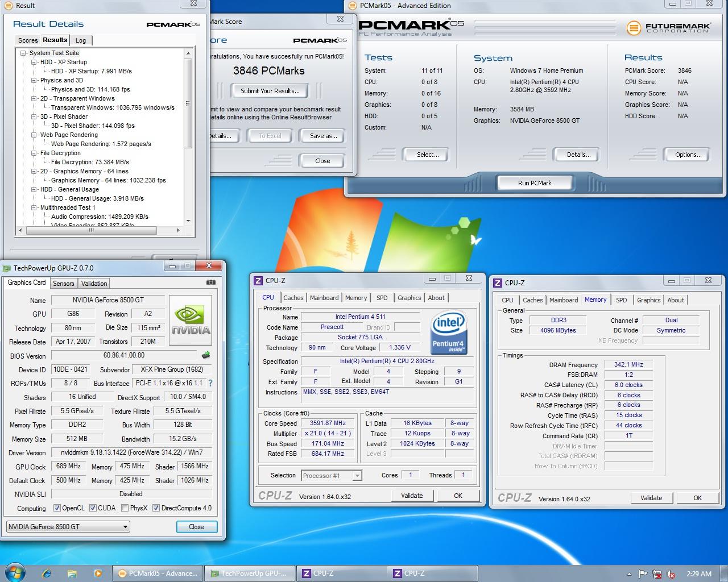Open Graphics tab in CPU-Z Memory window
728x582 pixels.
click(649, 300)
